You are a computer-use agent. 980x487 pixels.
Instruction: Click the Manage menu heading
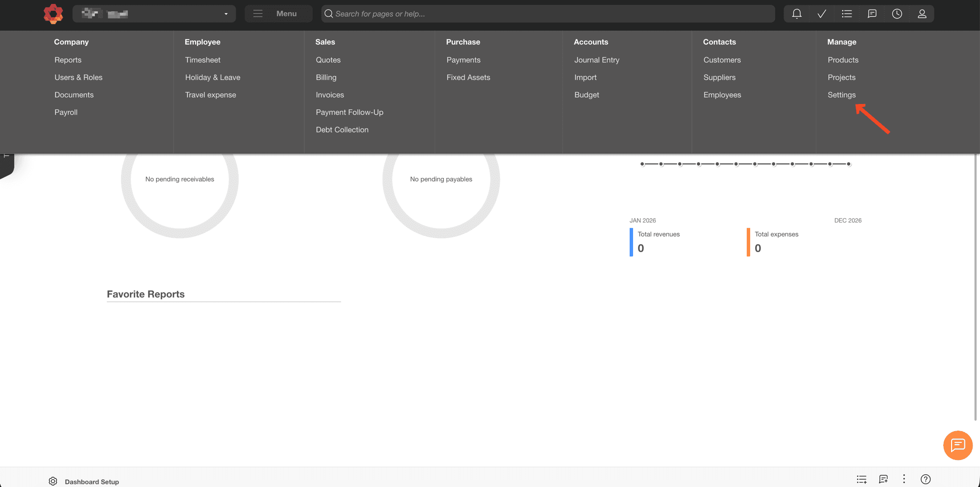click(842, 42)
